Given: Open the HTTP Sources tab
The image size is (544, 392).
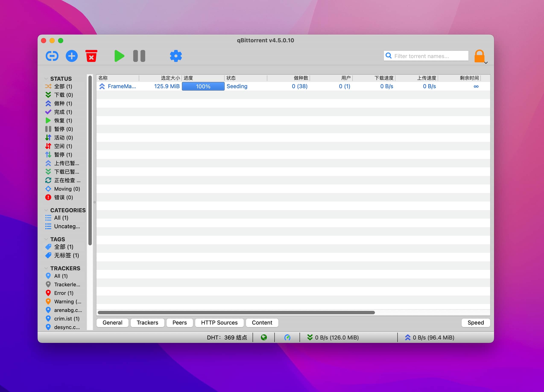Looking at the screenshot, I should tap(219, 323).
